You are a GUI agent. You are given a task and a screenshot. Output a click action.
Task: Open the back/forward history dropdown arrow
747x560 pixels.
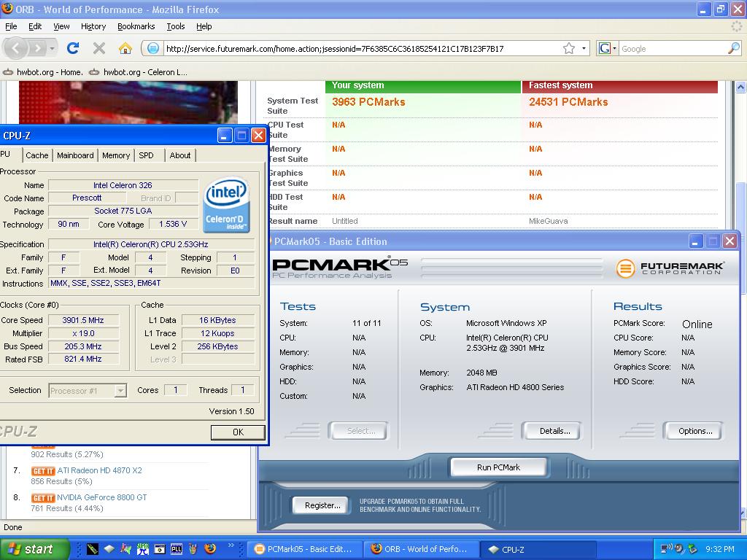click(x=52, y=48)
